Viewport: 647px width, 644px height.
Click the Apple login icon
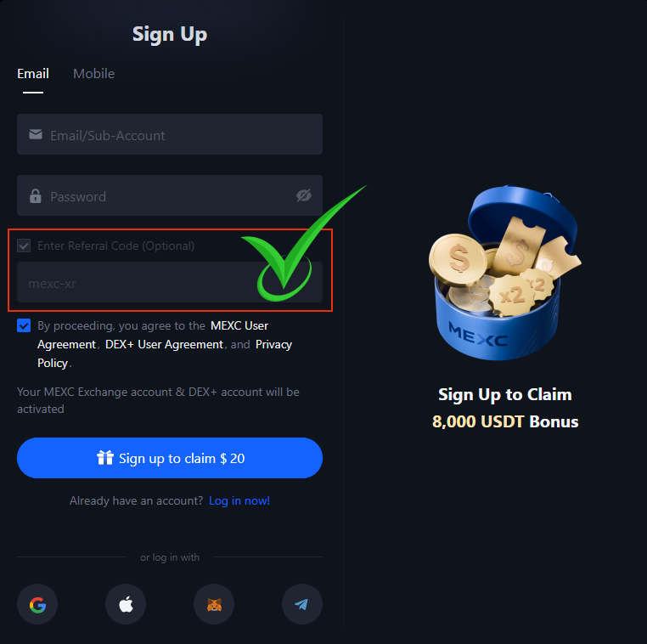(126, 604)
